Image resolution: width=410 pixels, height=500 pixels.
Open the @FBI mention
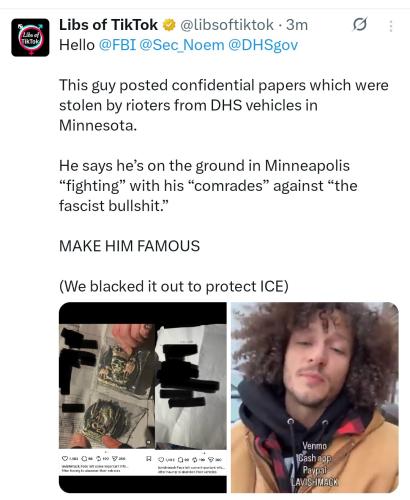pyautogui.click(x=117, y=45)
